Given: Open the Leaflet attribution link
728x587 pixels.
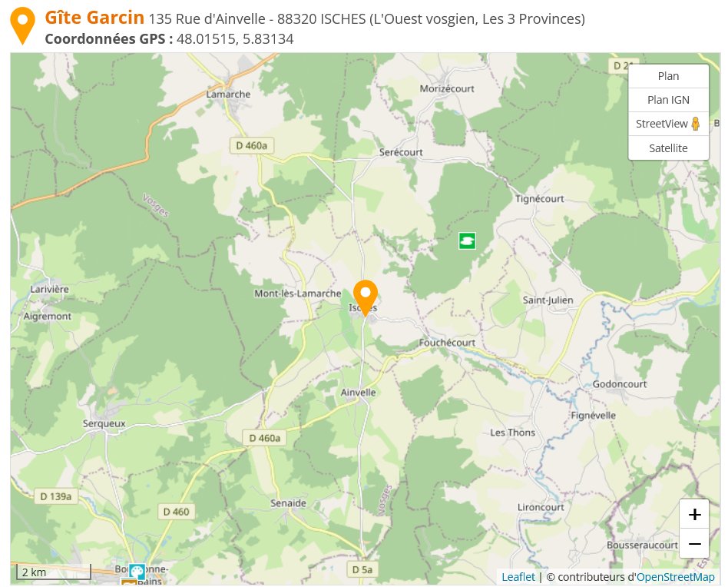Looking at the screenshot, I should pyautogui.click(x=518, y=577).
